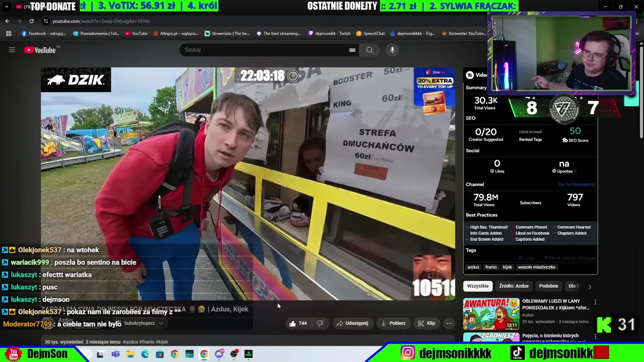Screen dimensions: 644x362
Task: Click the franio tag chip
Action: point(491,267)
